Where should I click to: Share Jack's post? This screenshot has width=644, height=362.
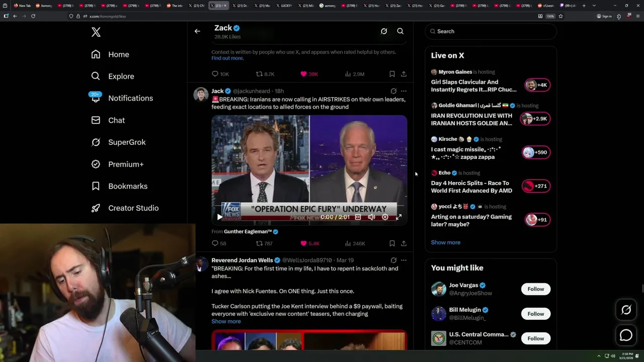coord(404,243)
